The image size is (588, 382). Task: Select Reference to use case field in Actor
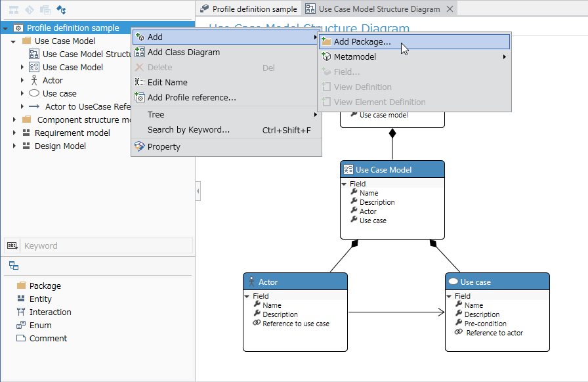coord(296,324)
